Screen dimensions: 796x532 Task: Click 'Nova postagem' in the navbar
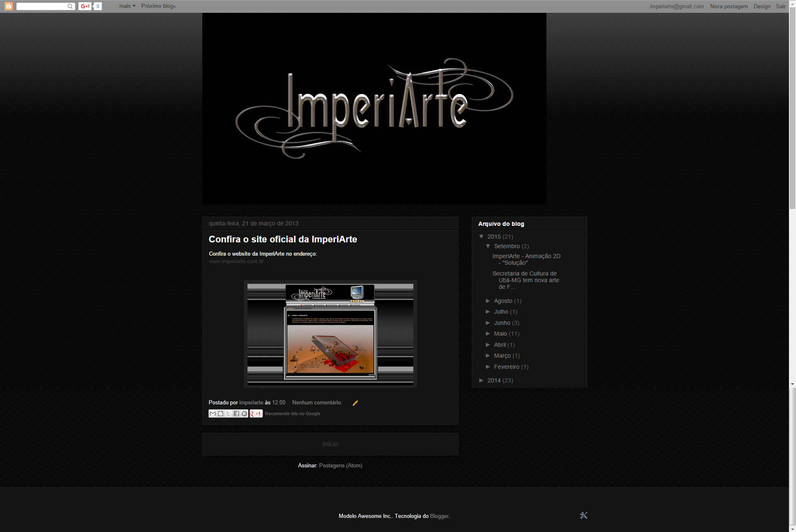(729, 6)
